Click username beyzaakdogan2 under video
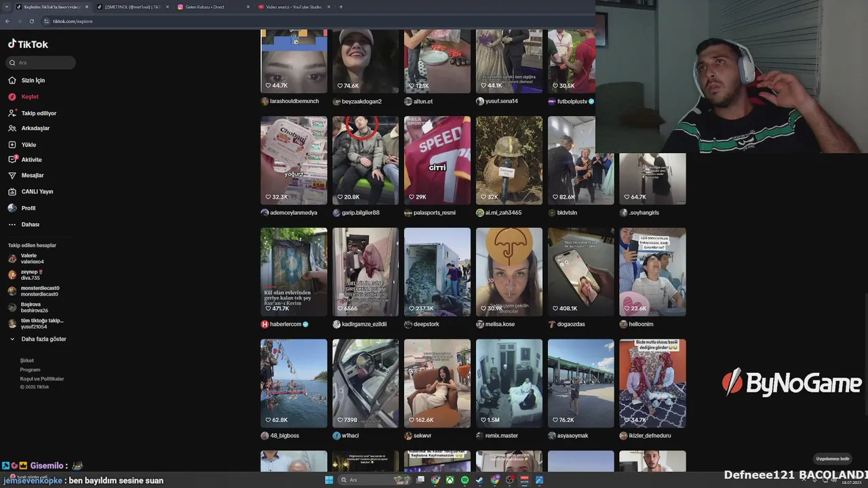This screenshot has height=488, width=868. click(362, 102)
